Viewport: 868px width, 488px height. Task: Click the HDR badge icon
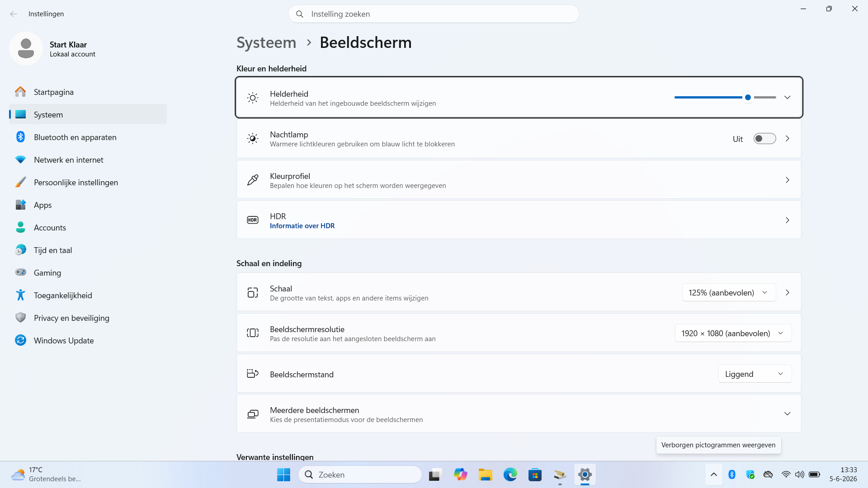253,220
